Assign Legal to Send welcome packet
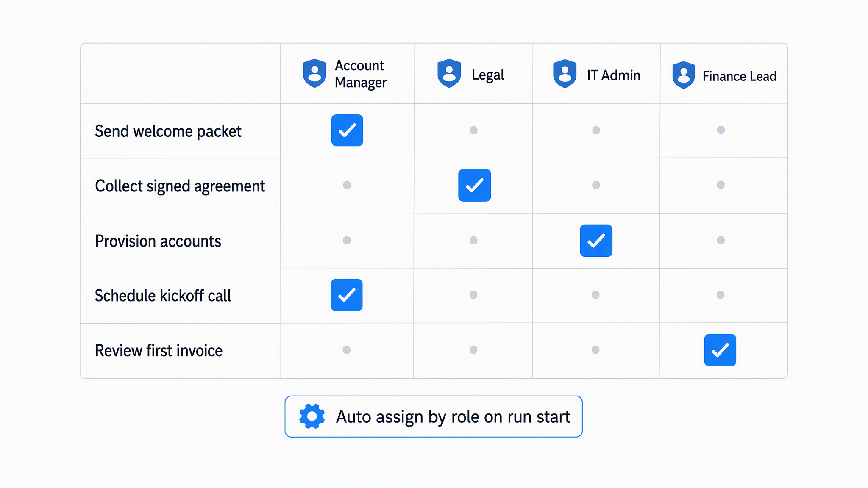Image resolution: width=868 pixels, height=488 pixels. point(473,130)
